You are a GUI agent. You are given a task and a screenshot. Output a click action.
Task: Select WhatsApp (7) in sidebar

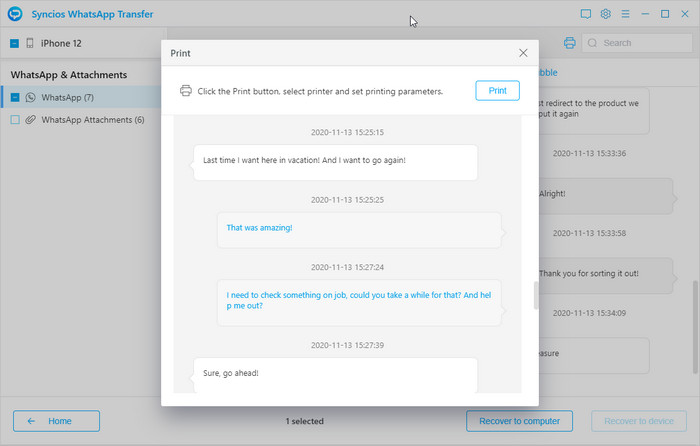tap(81, 97)
